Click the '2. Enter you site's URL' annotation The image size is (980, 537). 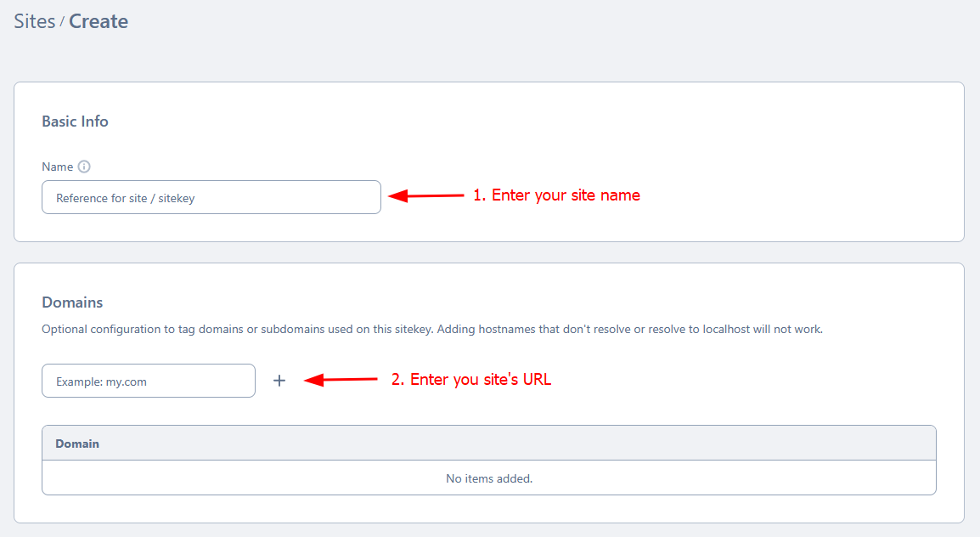click(471, 380)
